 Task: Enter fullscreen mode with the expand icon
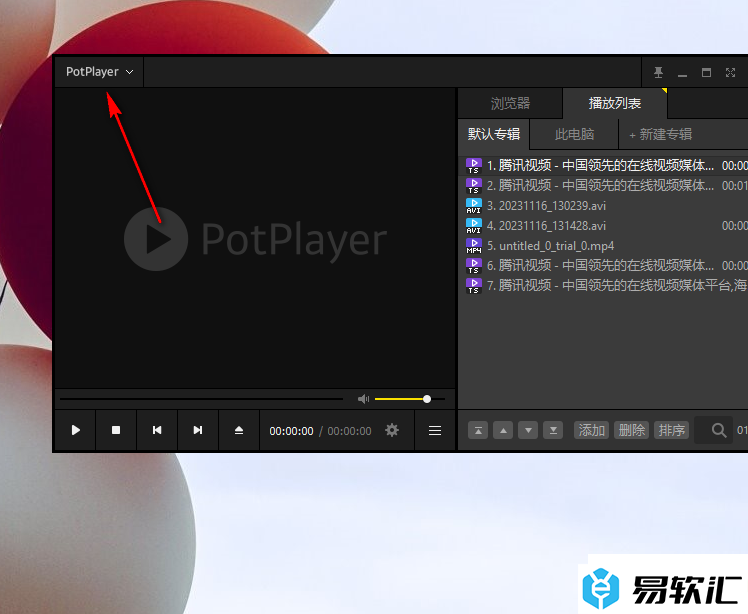click(x=730, y=73)
